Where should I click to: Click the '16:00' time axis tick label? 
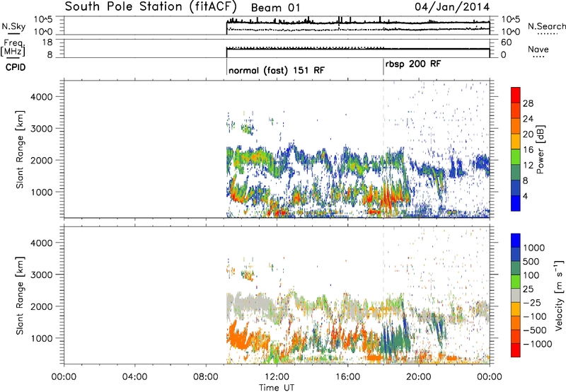(x=347, y=377)
